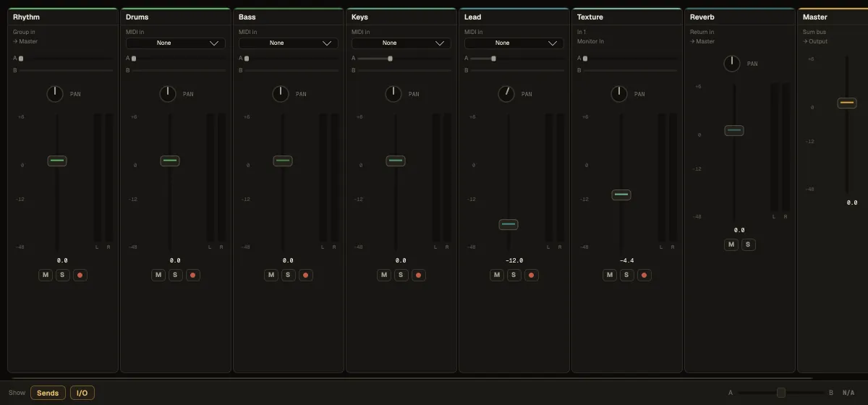The height and width of the screenshot is (405, 868).
Task: Click the Keys volume fader handle
Action: pyautogui.click(x=396, y=161)
